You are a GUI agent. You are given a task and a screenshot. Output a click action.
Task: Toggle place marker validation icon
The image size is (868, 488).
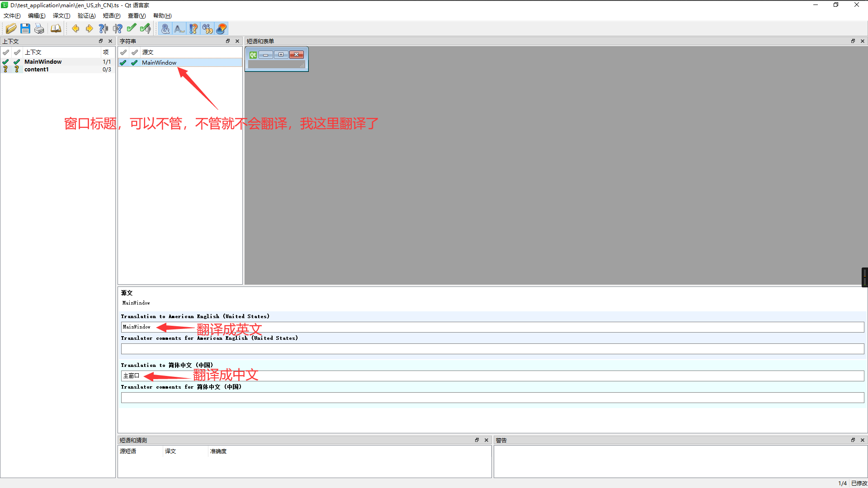pyautogui.click(x=222, y=29)
